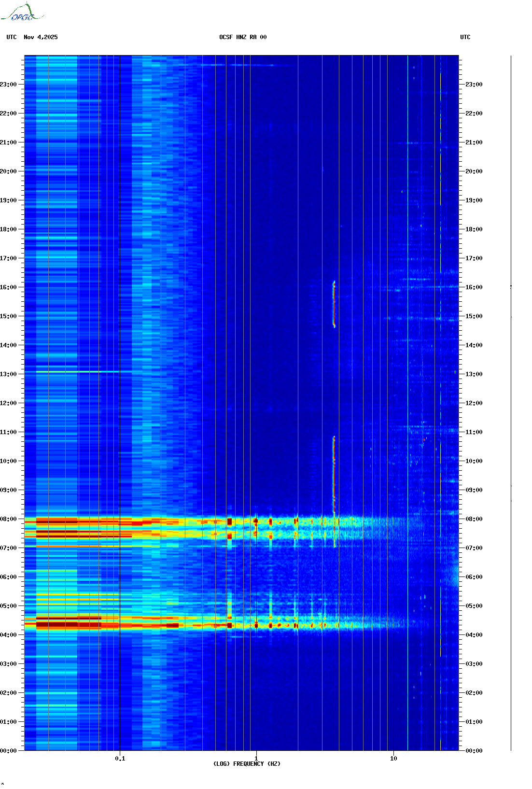This screenshot has width=532, height=789.
Task: Click the right axis 16:00 time label
Action: coord(474,287)
